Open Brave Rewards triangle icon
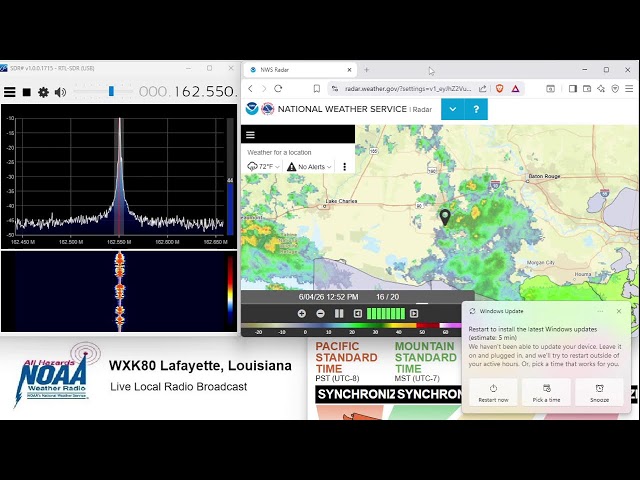Viewport: 640px width, 480px height. tap(516, 89)
